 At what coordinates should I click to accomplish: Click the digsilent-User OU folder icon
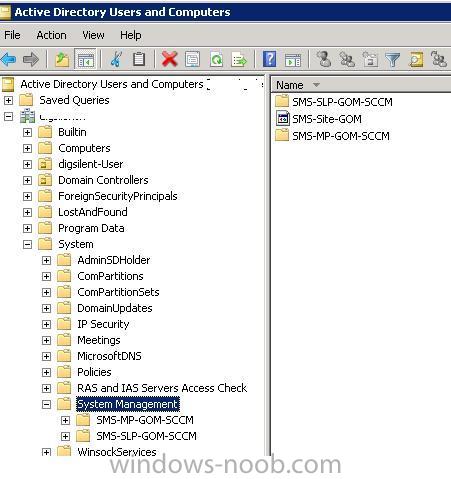tap(45, 164)
